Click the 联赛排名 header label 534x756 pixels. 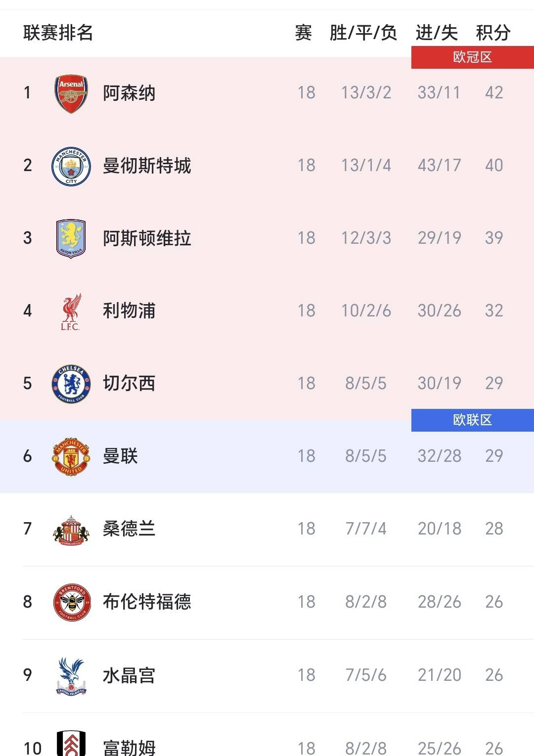pos(58,33)
